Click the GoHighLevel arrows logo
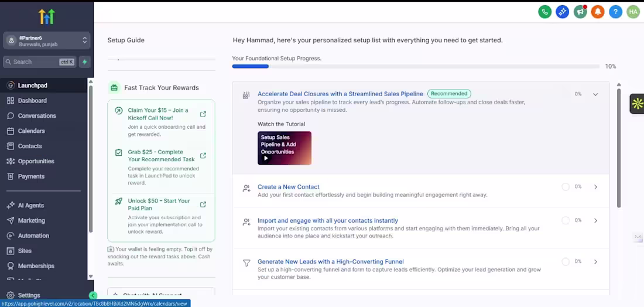Screen dimensions: 644x307 tap(46, 16)
